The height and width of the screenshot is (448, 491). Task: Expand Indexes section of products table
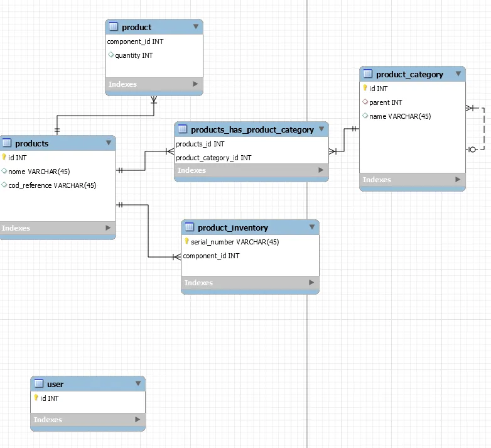coord(108,228)
